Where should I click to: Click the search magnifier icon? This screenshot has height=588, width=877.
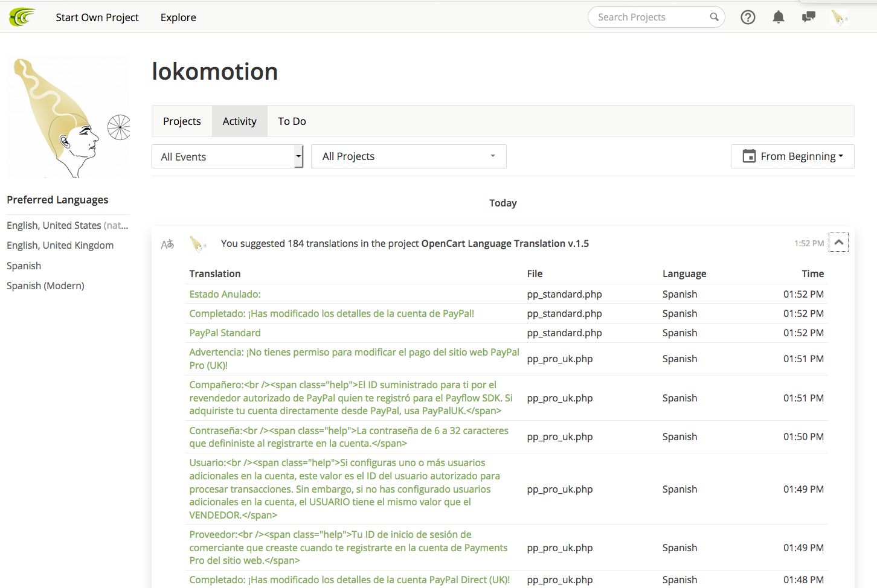[714, 17]
